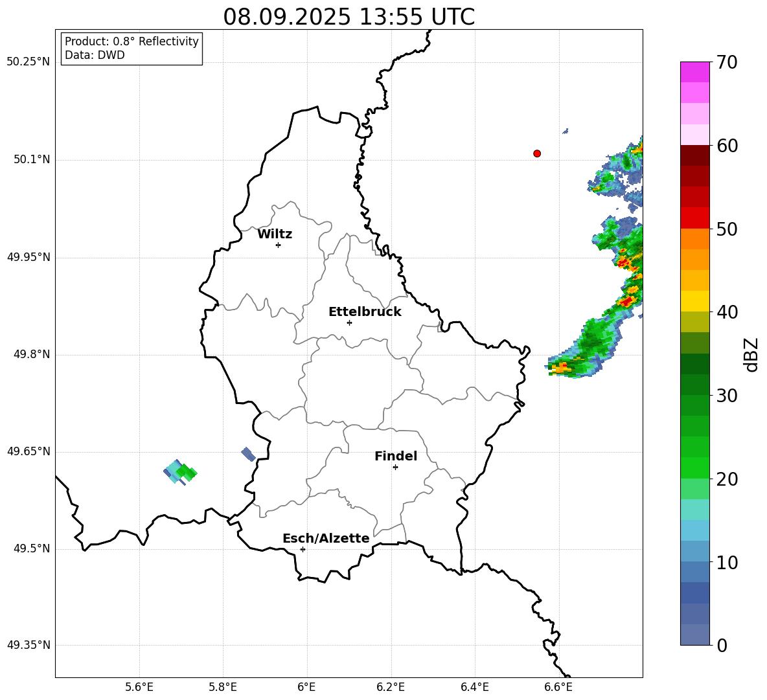
Task: Click the 49.35°N latitude tick label
Action: (x=29, y=645)
